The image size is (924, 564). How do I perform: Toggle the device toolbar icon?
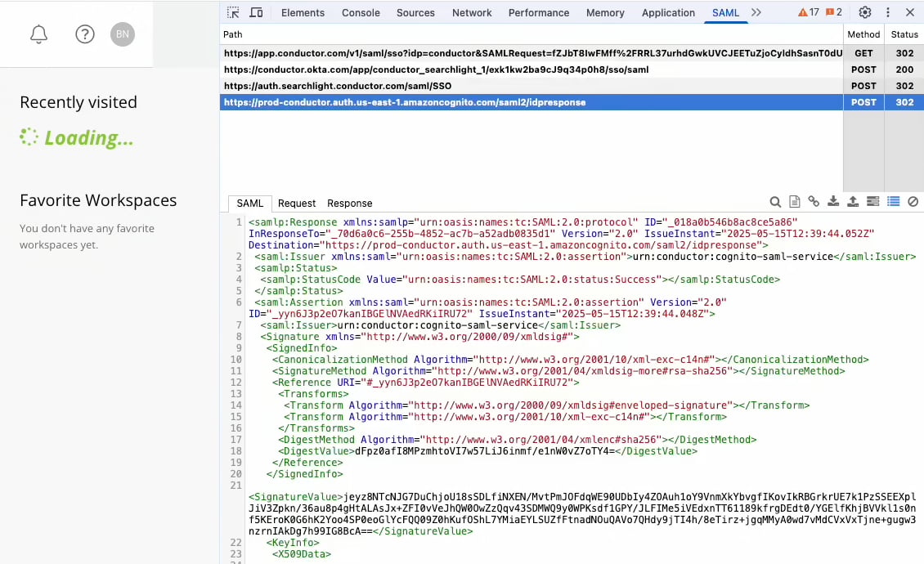click(x=256, y=12)
